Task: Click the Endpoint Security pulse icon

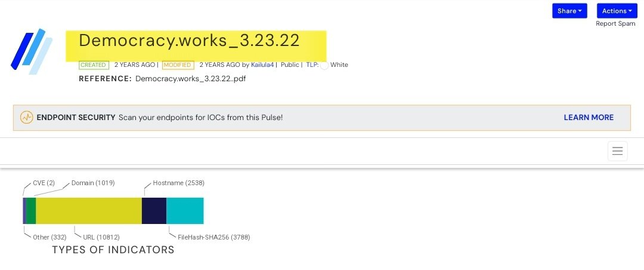Action: coord(27,118)
